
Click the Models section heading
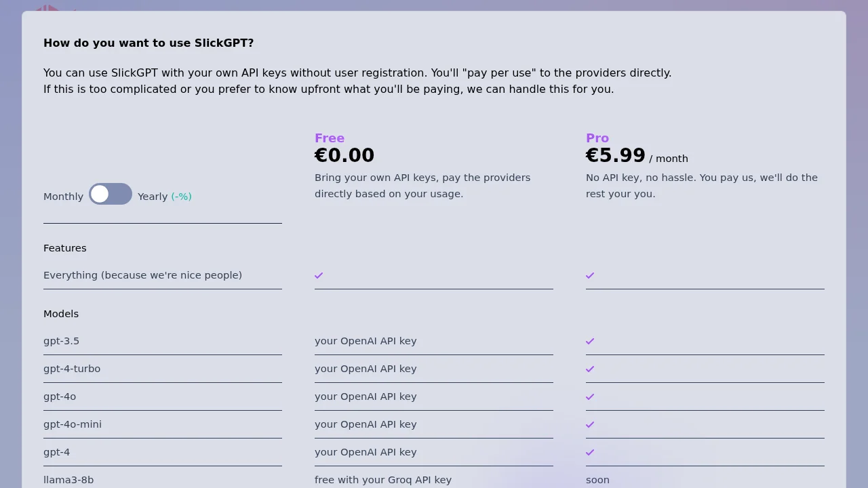click(61, 314)
